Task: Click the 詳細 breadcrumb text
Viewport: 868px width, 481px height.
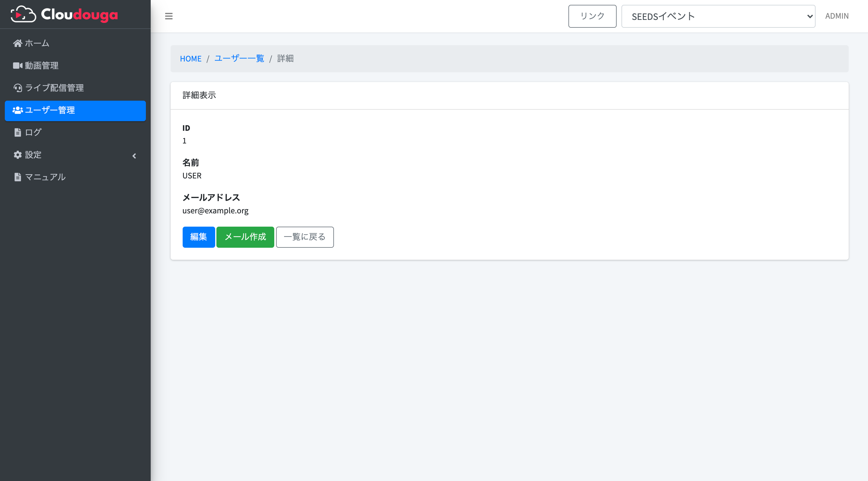Action: tap(285, 58)
